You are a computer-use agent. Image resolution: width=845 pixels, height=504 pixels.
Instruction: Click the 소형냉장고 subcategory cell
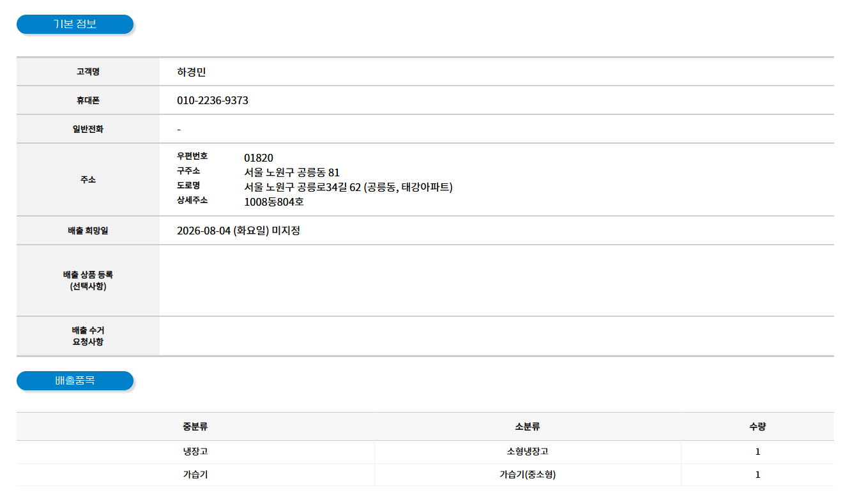(x=528, y=452)
